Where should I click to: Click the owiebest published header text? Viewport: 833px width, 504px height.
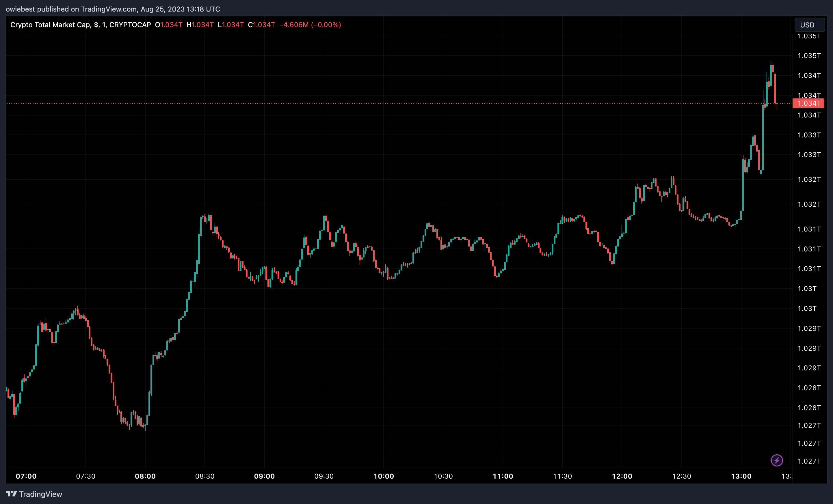pyautogui.click(x=113, y=9)
